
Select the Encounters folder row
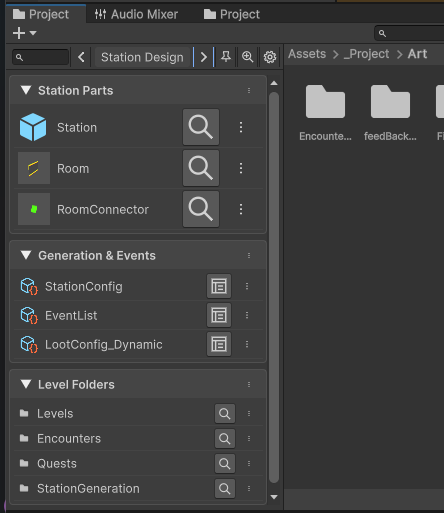point(138,439)
